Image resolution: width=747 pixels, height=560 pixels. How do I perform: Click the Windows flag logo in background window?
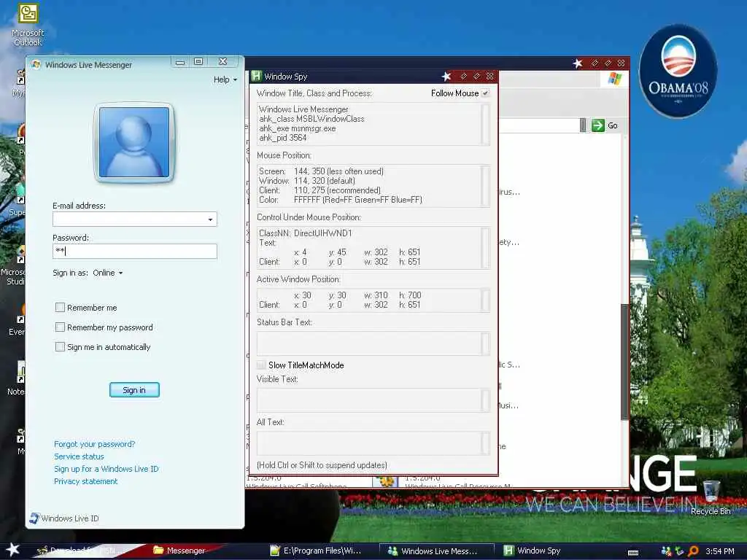(x=614, y=79)
